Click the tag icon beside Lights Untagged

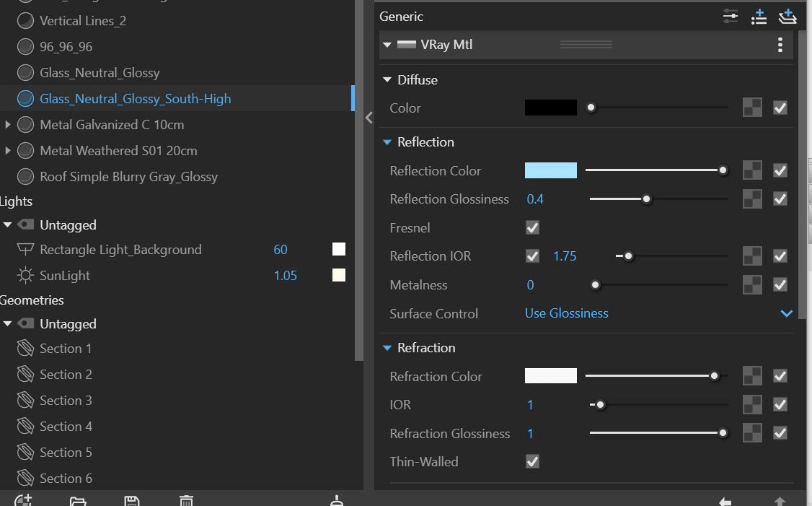(25, 224)
